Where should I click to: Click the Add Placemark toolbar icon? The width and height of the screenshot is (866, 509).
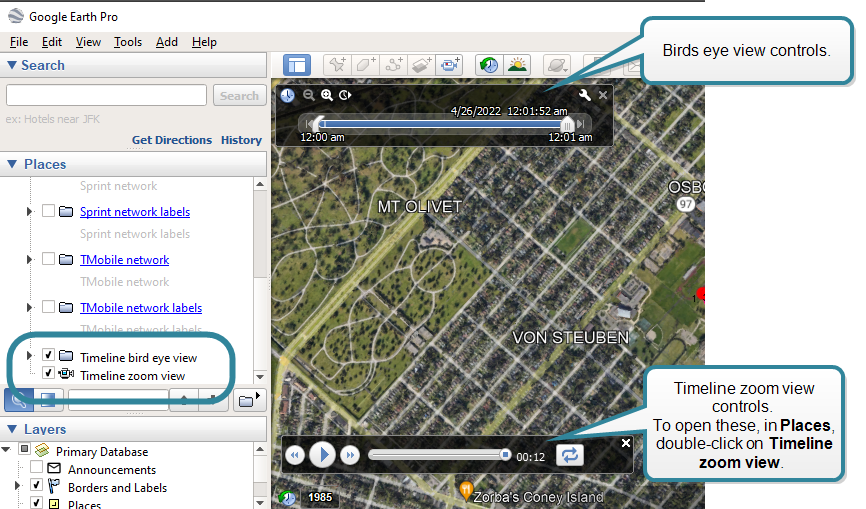click(337, 65)
